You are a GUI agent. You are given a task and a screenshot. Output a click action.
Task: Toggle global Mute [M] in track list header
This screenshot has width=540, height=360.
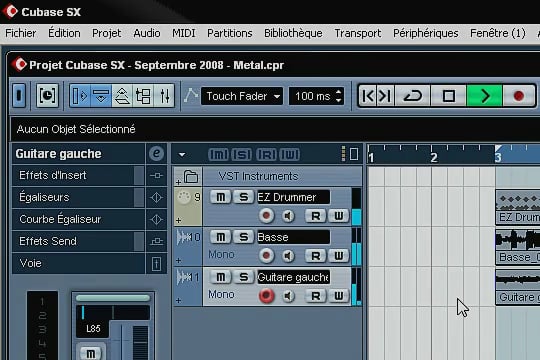click(x=218, y=155)
